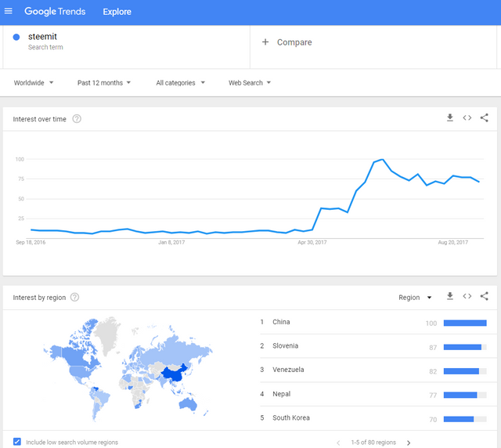Click the Apr 30, 2017 axis label
Screen dimensions: 501x448
[312, 242]
